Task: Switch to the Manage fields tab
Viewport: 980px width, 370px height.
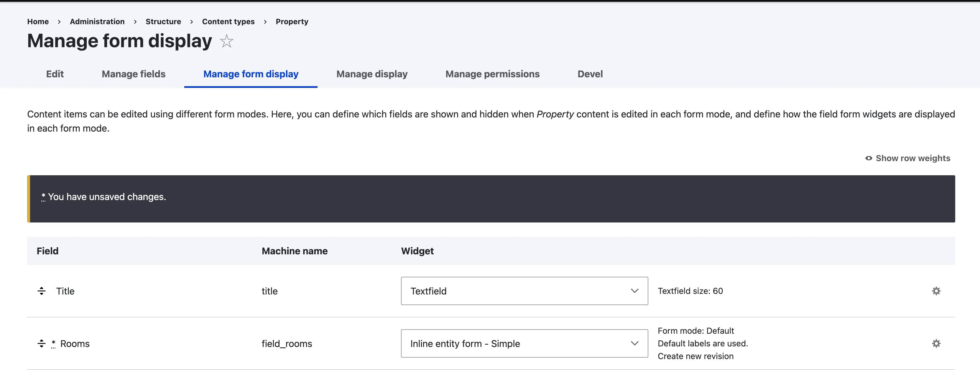Action: click(x=134, y=74)
